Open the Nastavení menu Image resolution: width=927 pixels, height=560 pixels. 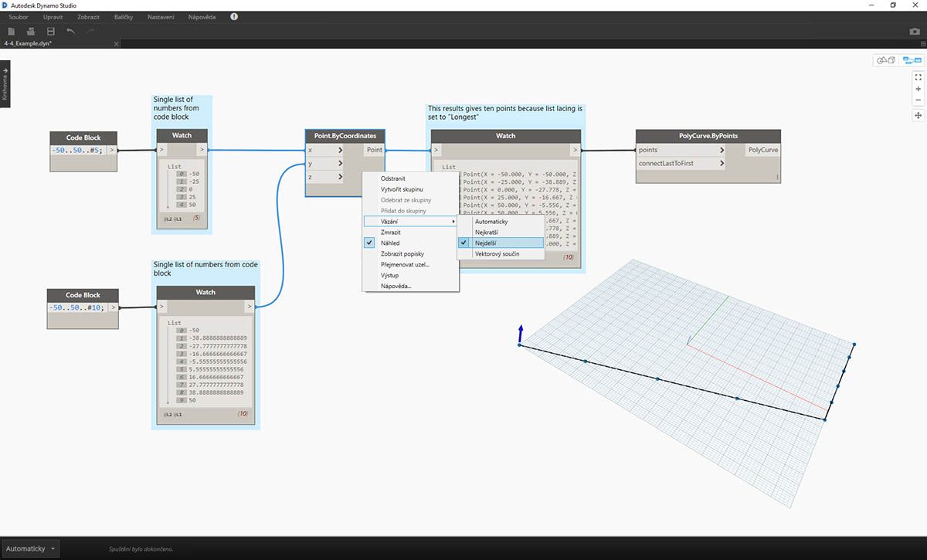[161, 16]
